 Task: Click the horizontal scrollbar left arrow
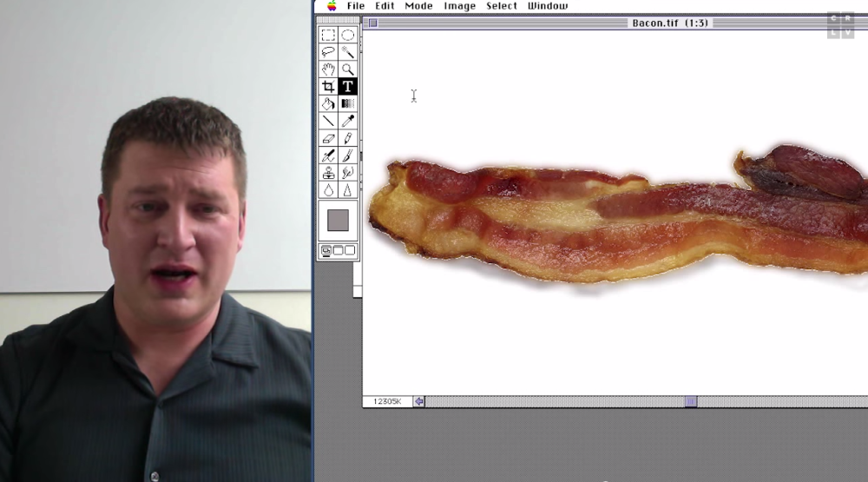click(x=419, y=401)
